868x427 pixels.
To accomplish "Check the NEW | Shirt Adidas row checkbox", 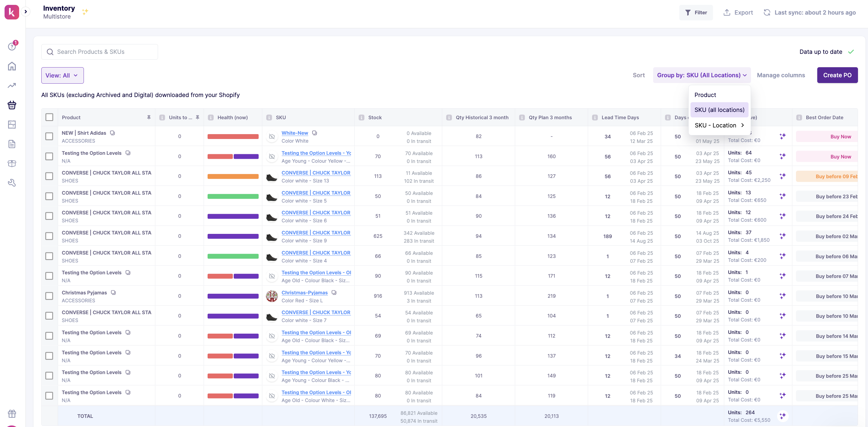I will pos(49,136).
